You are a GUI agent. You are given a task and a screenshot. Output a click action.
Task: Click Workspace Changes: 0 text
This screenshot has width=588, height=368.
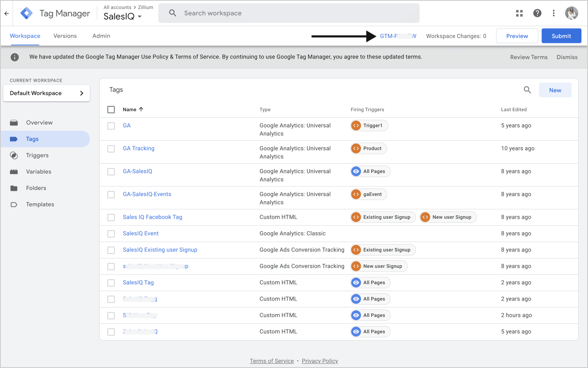point(456,36)
